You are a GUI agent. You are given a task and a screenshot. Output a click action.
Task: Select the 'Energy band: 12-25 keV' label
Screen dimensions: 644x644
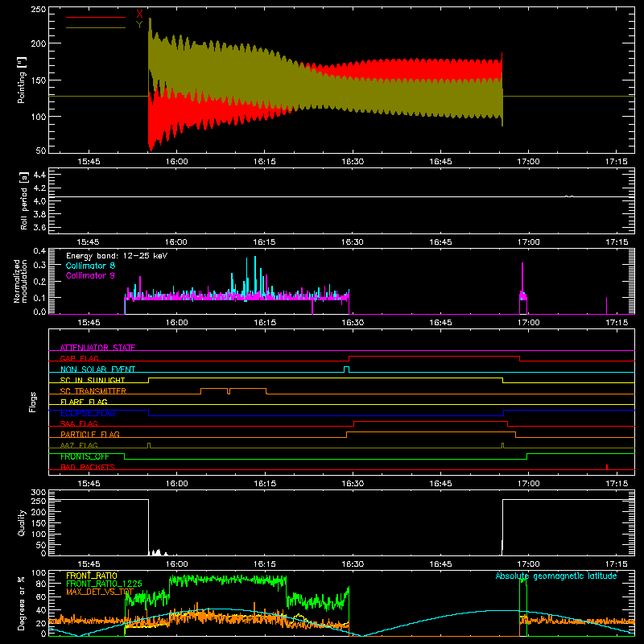click(x=117, y=256)
